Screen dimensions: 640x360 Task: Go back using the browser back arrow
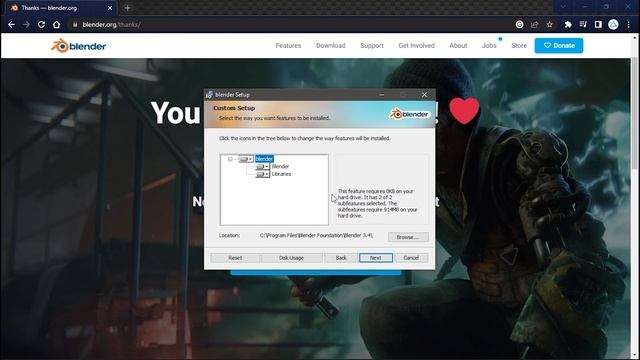[11, 24]
